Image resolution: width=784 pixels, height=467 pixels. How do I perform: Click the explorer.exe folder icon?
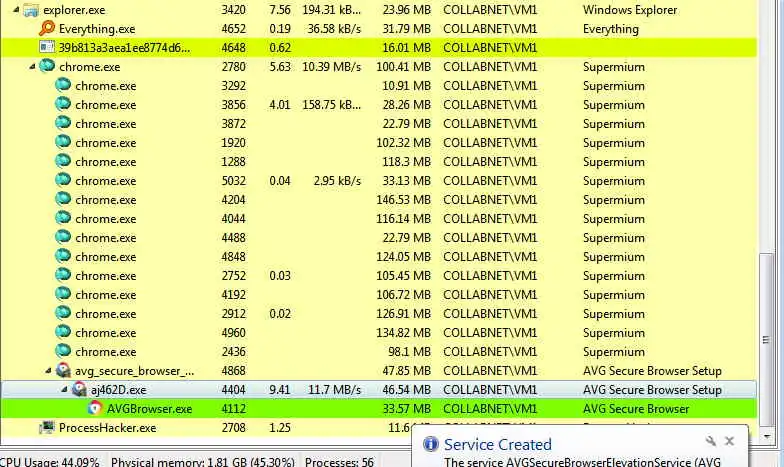[x=31, y=10]
